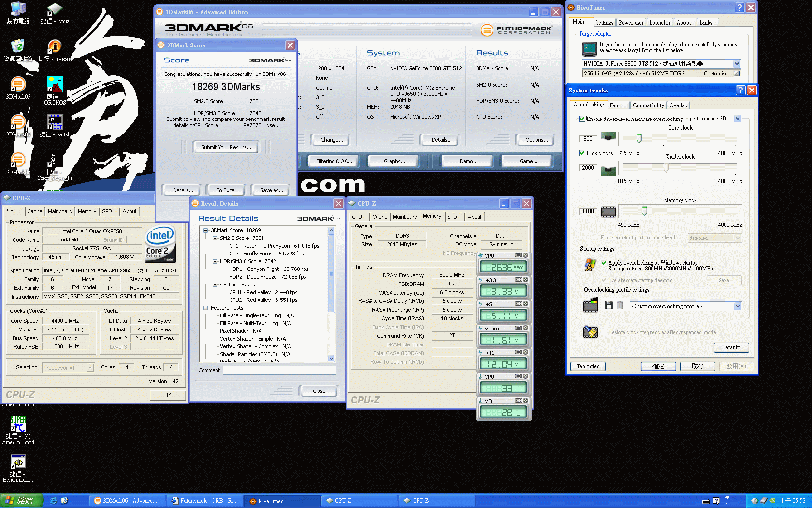Open Mainboard tab in left CPU-Z window

[x=60, y=211]
